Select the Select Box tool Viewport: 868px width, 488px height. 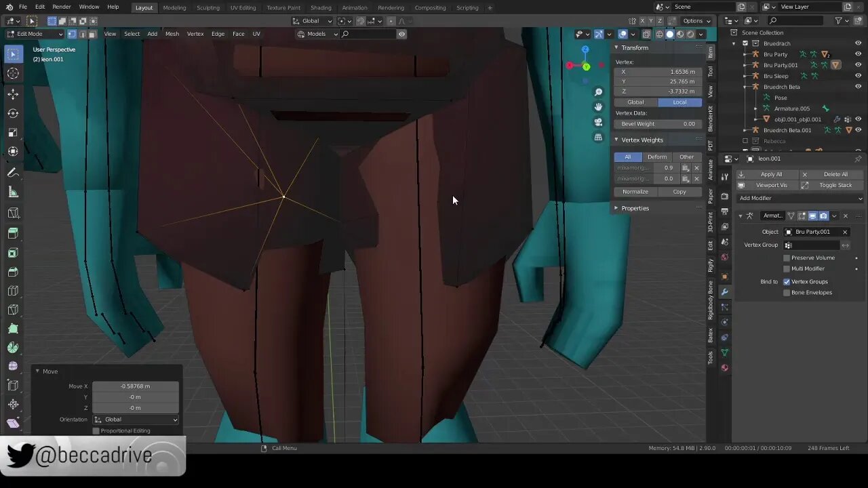13,54
